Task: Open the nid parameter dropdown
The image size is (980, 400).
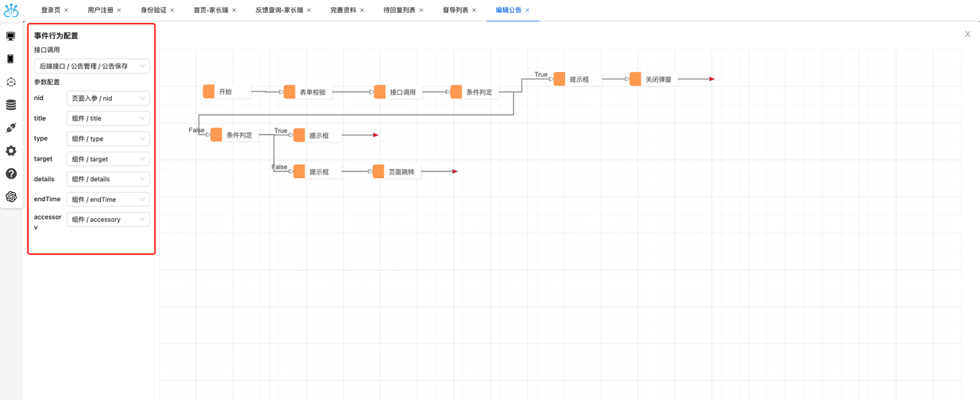Action: [x=108, y=99]
